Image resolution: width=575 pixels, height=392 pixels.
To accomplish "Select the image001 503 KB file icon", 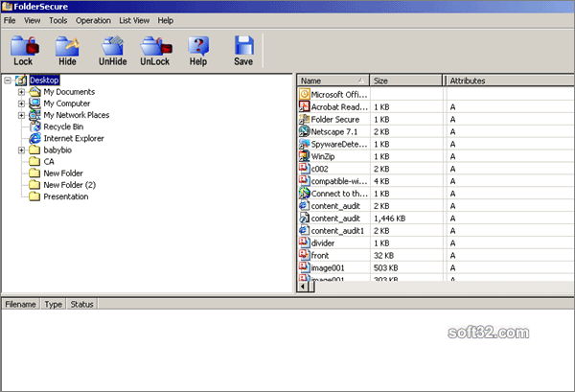I will tap(305, 267).
